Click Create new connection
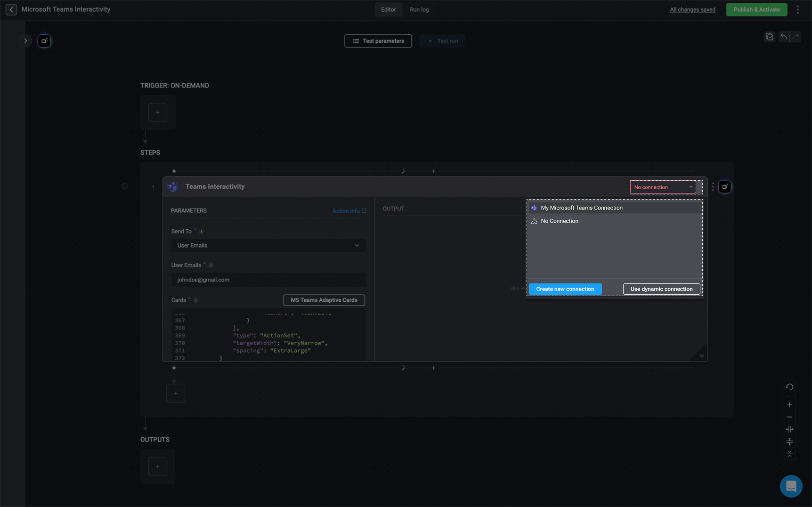The image size is (812, 507). (565, 289)
